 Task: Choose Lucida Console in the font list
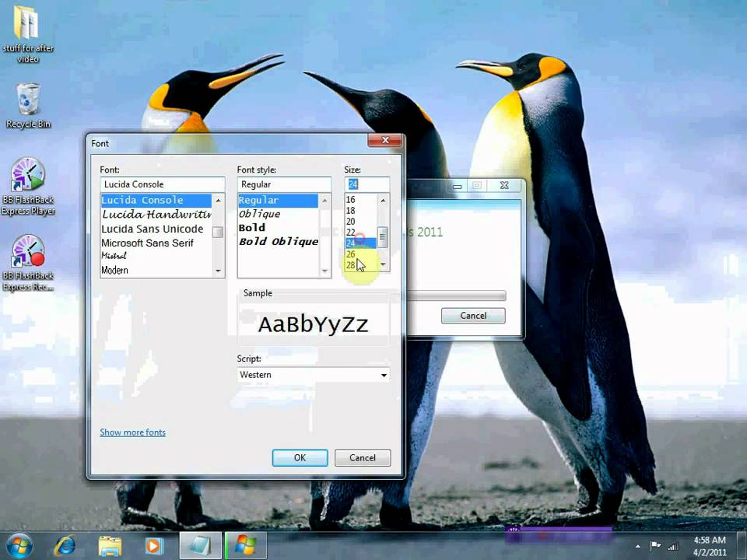[x=156, y=201]
